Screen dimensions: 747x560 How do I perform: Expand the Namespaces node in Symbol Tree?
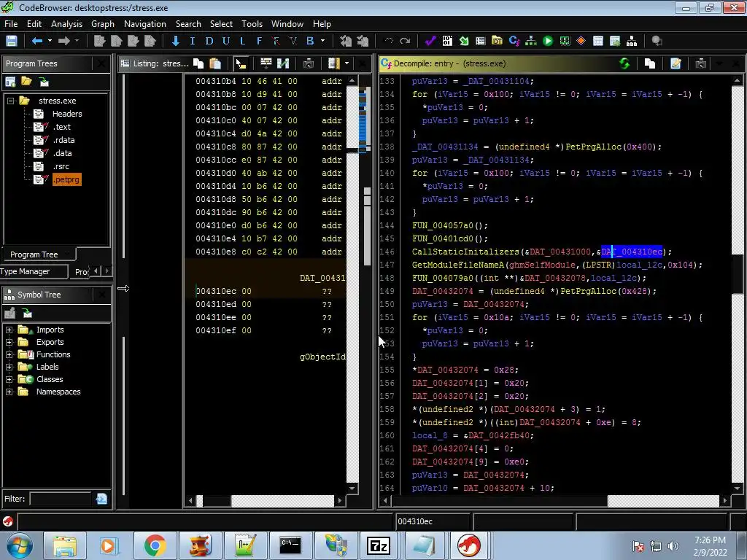coord(9,392)
